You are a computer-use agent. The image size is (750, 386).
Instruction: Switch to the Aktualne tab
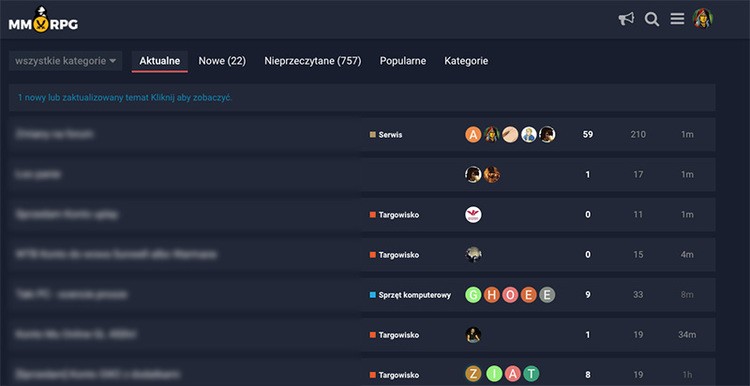(x=160, y=61)
